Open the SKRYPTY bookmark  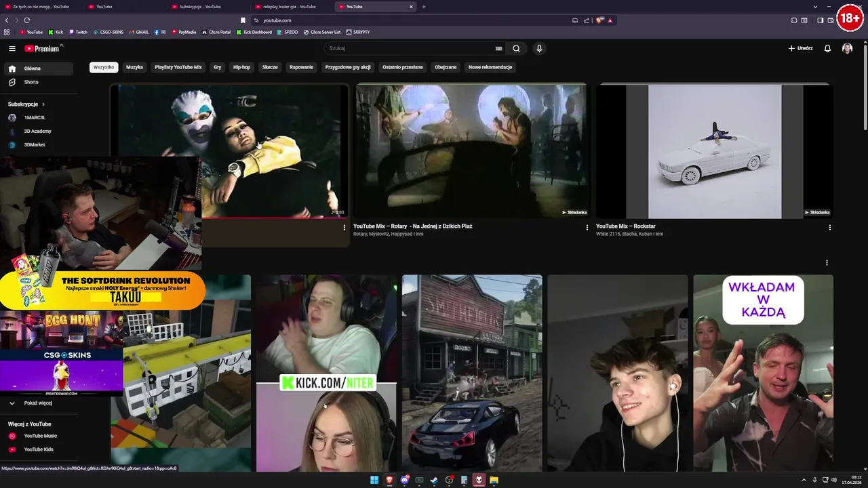[358, 32]
